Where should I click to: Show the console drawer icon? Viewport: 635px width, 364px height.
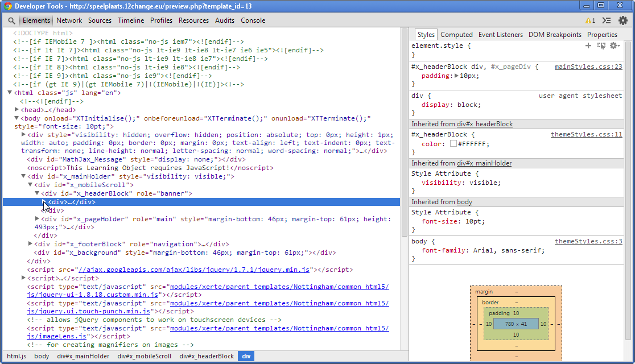pyautogui.click(x=606, y=20)
